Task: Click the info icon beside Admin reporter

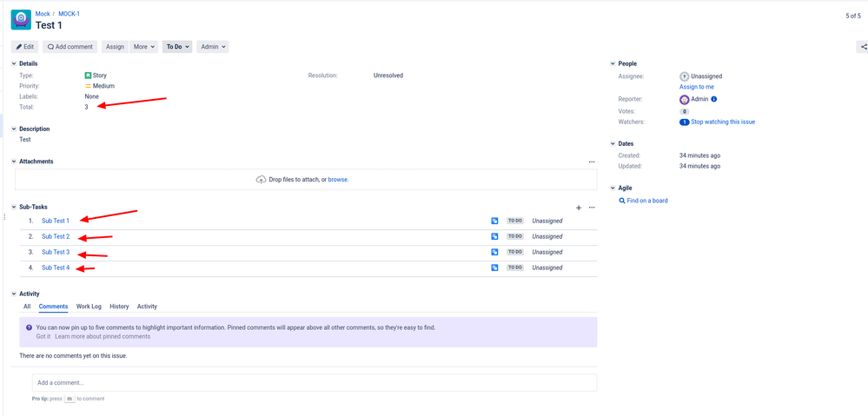Action: [713, 99]
